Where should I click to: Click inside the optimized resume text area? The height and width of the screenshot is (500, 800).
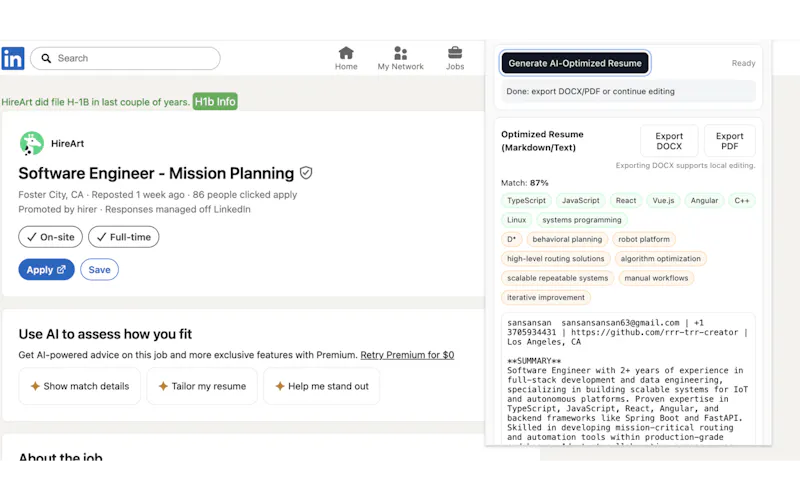[628, 379]
